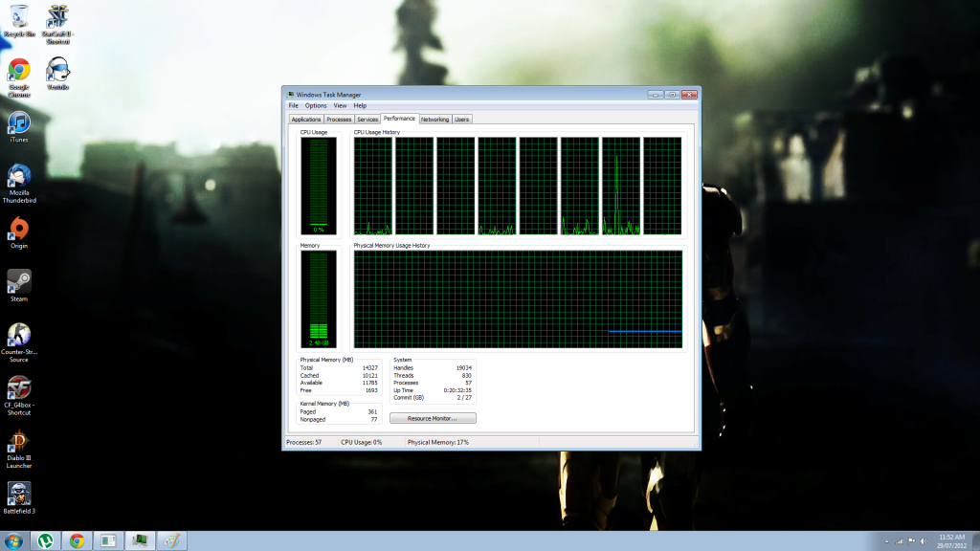The image size is (980, 551).
Task: Open Counter-Strike Source desktop shortcut
Action: [19, 335]
